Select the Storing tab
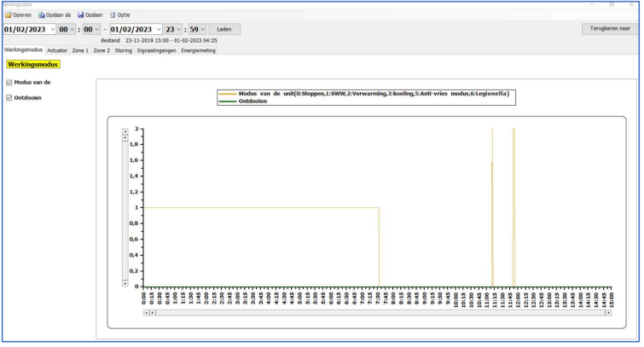Screen dimensions: 644x347 [124, 50]
